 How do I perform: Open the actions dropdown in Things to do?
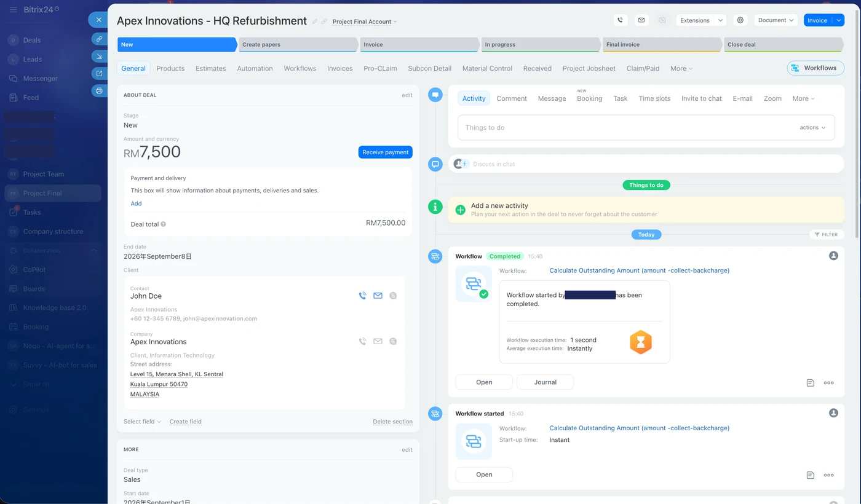812,128
